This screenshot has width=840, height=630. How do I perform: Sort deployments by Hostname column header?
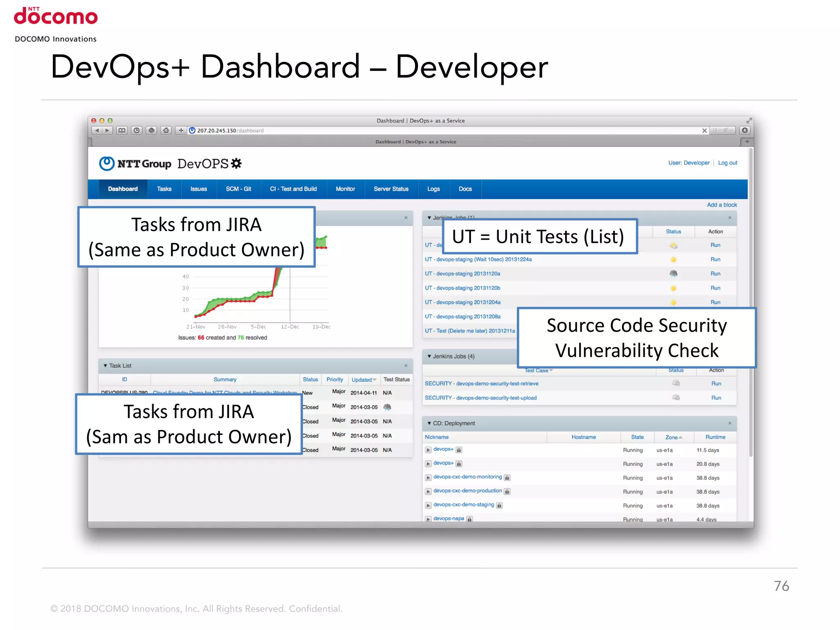pos(584,437)
